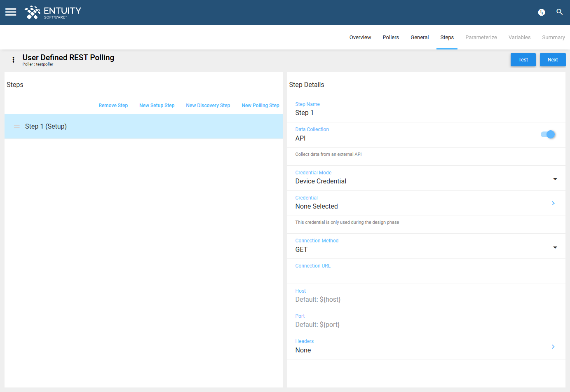Switch to the Pollers tab
The image size is (570, 392).
pyautogui.click(x=391, y=38)
